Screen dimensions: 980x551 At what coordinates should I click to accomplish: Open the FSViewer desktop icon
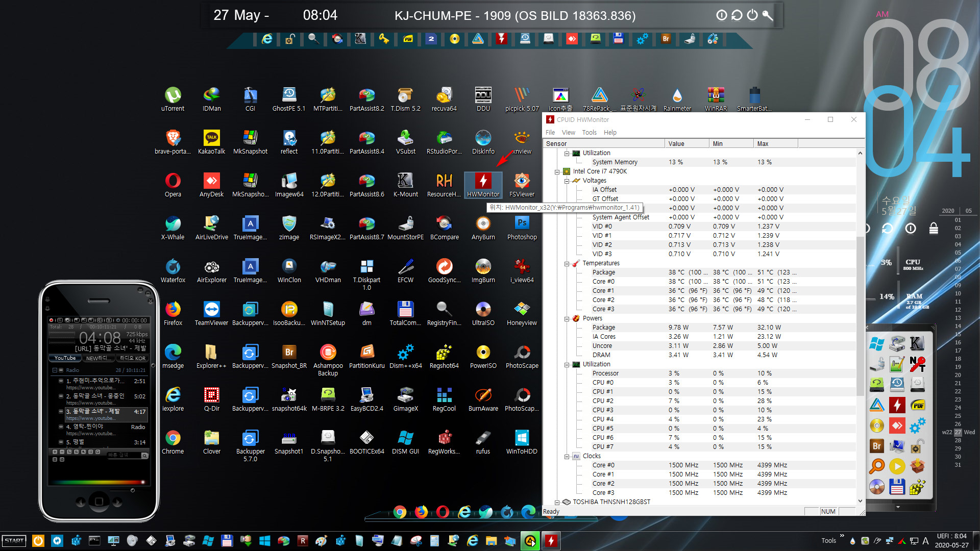[522, 185]
